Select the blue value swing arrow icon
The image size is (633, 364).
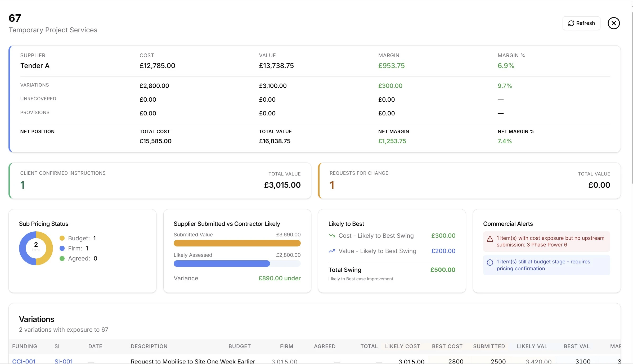coord(332,251)
